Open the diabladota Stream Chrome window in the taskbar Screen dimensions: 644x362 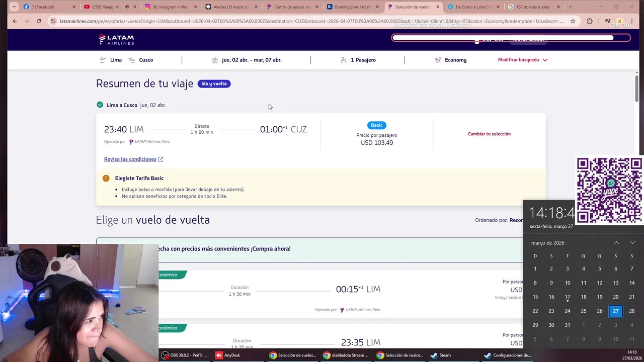click(346, 355)
